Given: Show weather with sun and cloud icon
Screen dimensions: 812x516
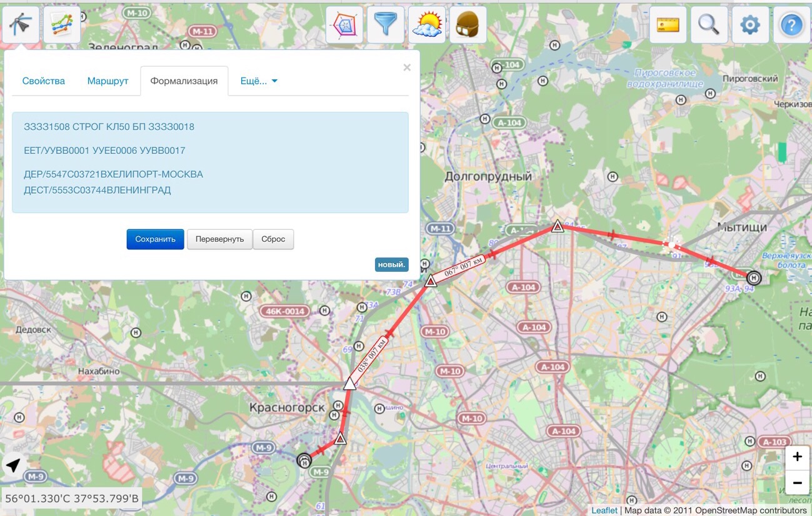Looking at the screenshot, I should pyautogui.click(x=427, y=25).
